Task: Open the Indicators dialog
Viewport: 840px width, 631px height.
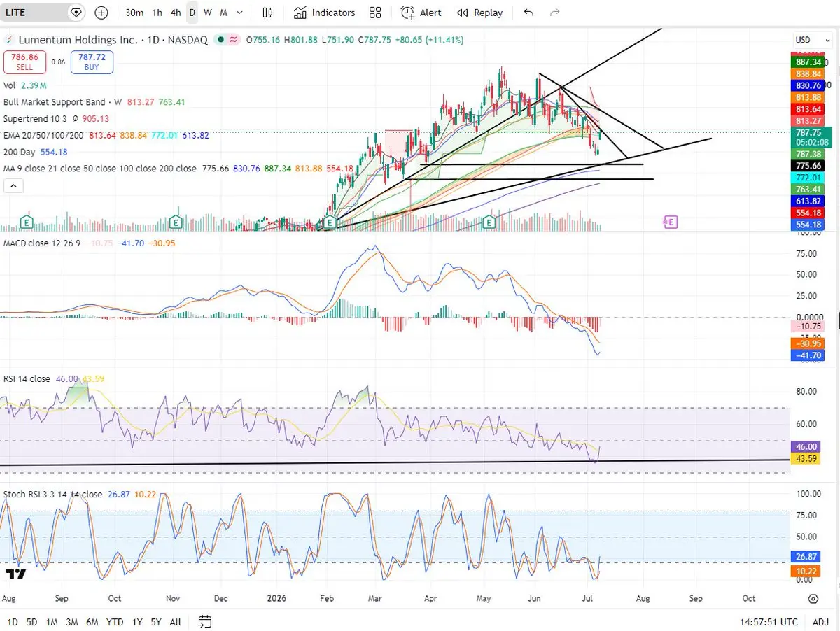Action: pyautogui.click(x=324, y=13)
